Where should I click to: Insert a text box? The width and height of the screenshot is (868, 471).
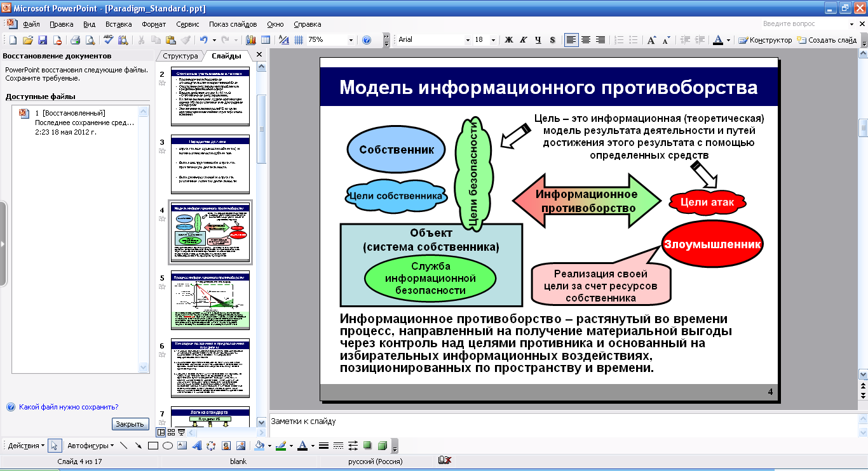(x=182, y=446)
